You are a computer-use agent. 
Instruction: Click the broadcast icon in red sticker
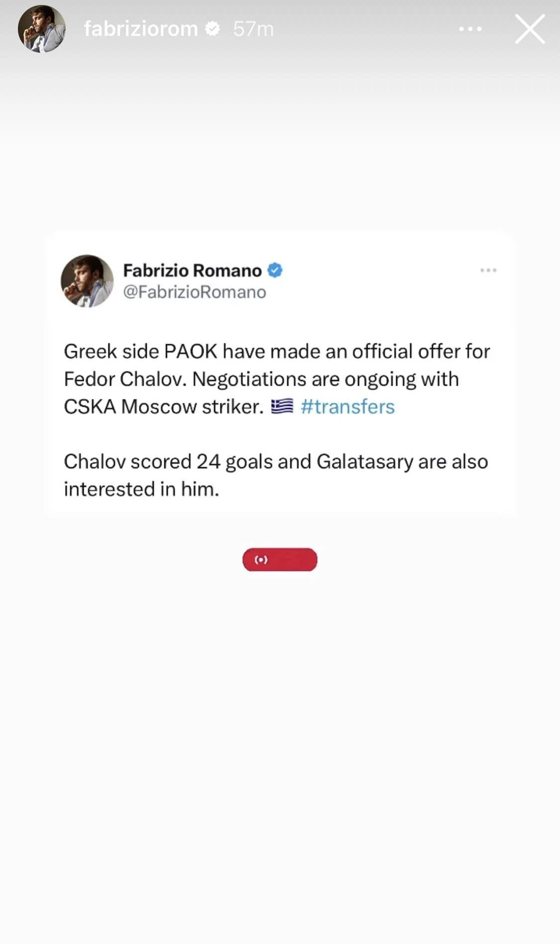pos(261,560)
